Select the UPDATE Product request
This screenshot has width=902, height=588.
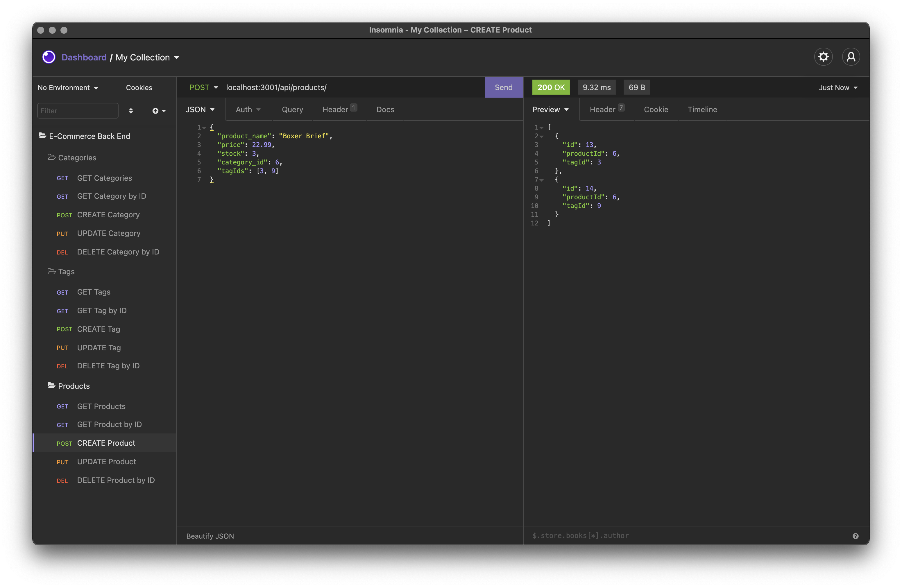coord(106,461)
